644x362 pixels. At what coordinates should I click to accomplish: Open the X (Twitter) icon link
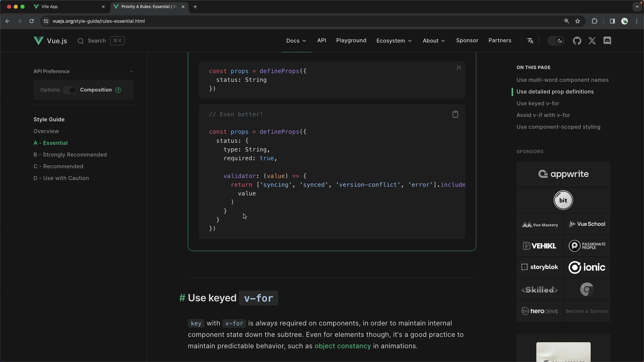pos(592,41)
